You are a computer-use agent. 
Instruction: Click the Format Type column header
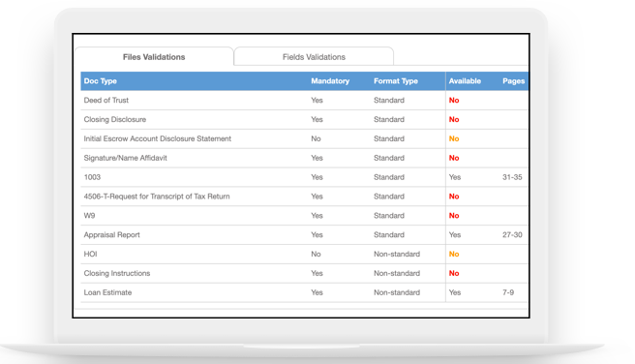pos(396,81)
